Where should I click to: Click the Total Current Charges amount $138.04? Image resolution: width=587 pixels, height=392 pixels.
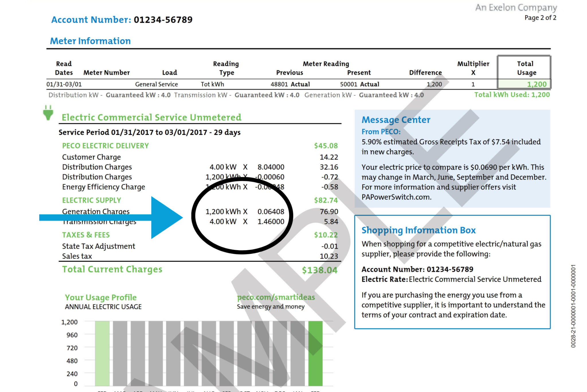point(320,270)
